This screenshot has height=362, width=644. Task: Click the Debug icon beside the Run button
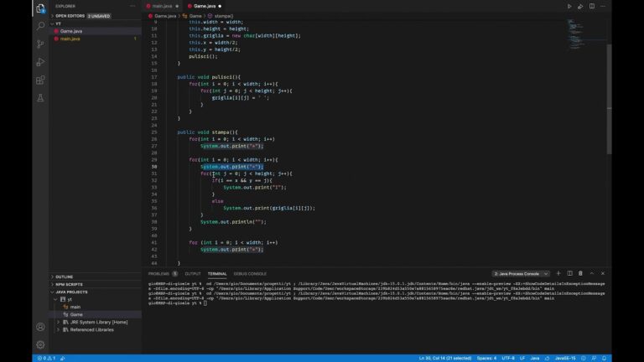[x=580, y=6]
